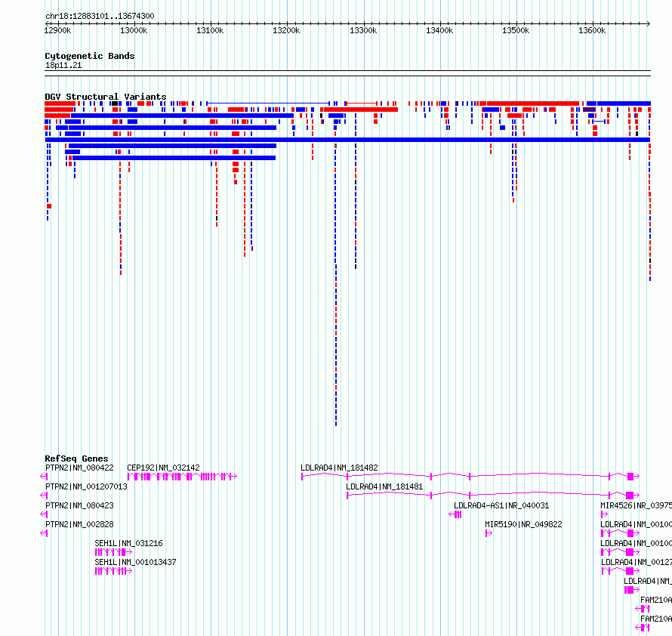672x636 pixels.
Task: Open the SEH1L|NM_031216 gene label
Action: coord(128,543)
